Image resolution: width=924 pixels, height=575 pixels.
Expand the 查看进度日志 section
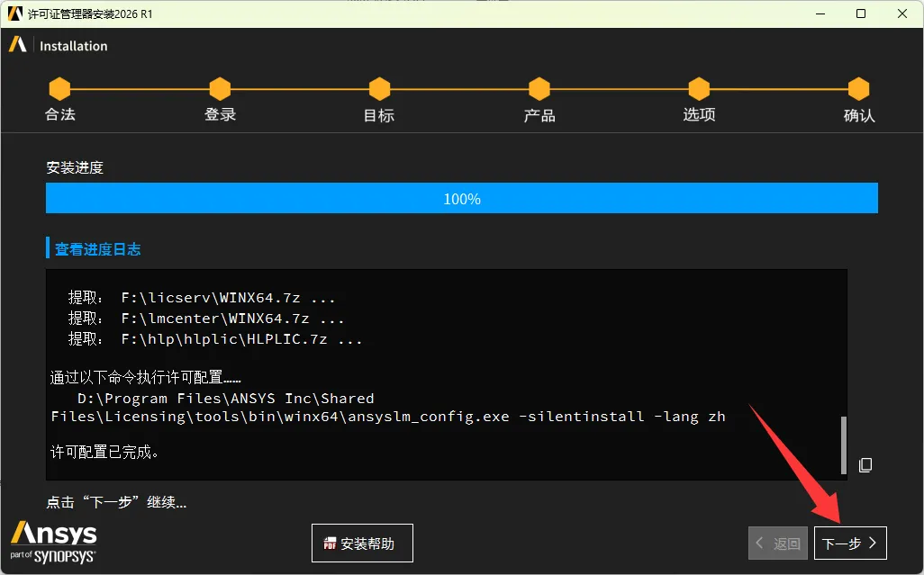[97, 249]
